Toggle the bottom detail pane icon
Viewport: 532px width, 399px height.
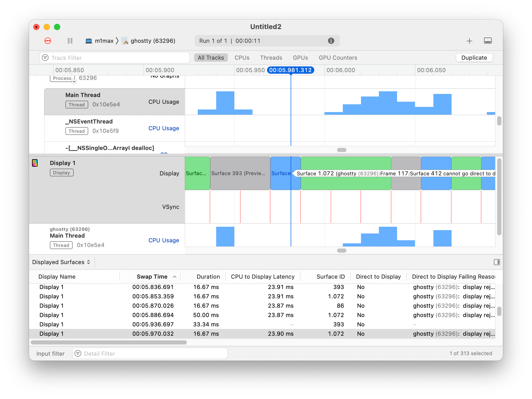pos(488,41)
